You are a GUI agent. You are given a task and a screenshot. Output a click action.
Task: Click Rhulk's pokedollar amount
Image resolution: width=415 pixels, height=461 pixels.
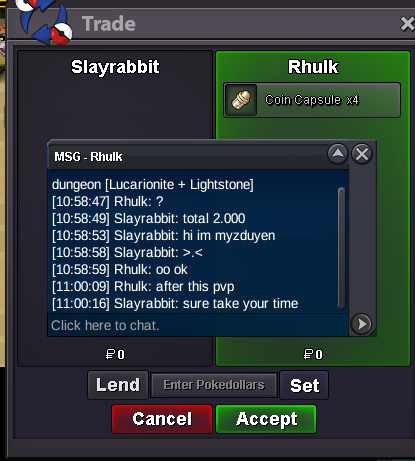pos(313,354)
